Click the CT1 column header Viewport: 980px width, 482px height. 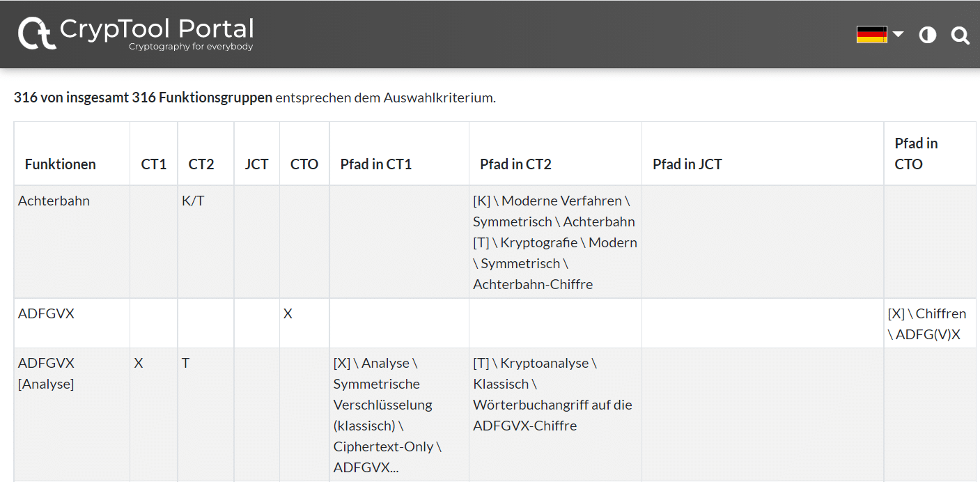[x=154, y=164]
